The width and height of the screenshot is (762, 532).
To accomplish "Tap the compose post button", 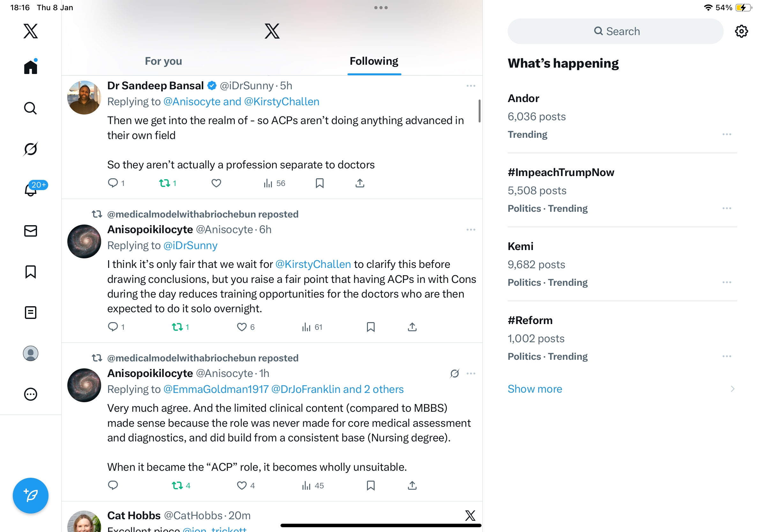I will (x=31, y=496).
